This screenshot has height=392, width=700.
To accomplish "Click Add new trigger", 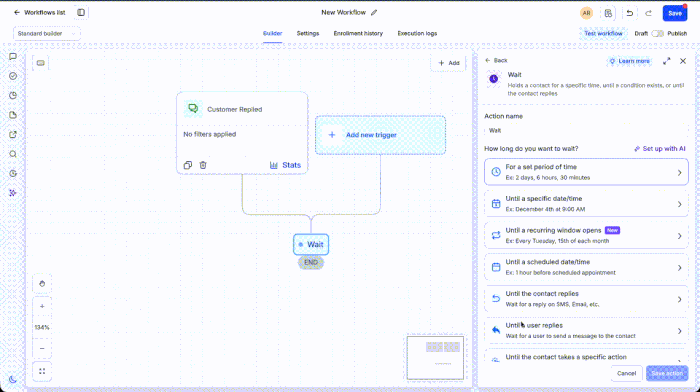I will click(380, 135).
